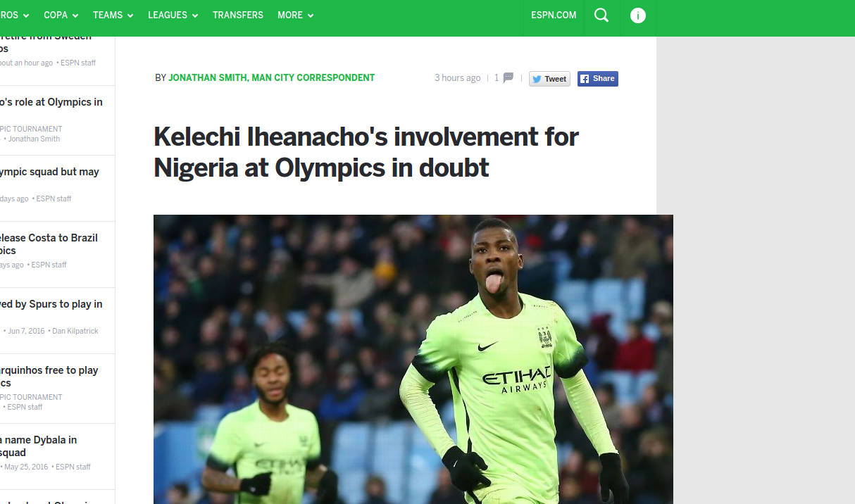Read sidebar story on releasing Costa to Brazil
The width and height of the screenshot is (855, 504).
point(49,244)
